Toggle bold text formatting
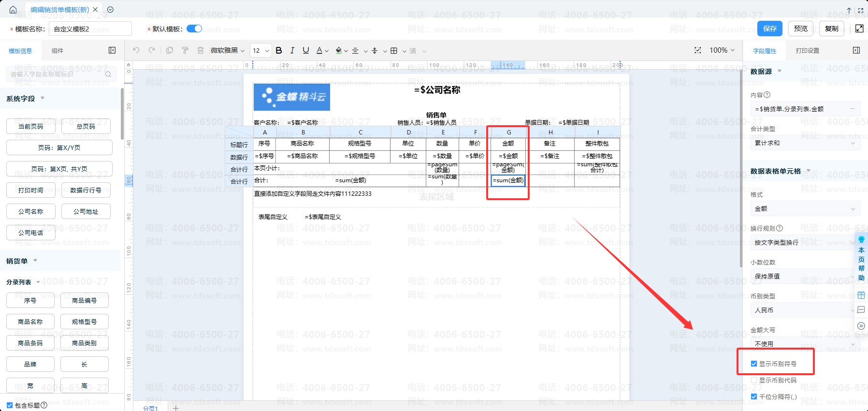868x411 pixels. click(x=279, y=50)
